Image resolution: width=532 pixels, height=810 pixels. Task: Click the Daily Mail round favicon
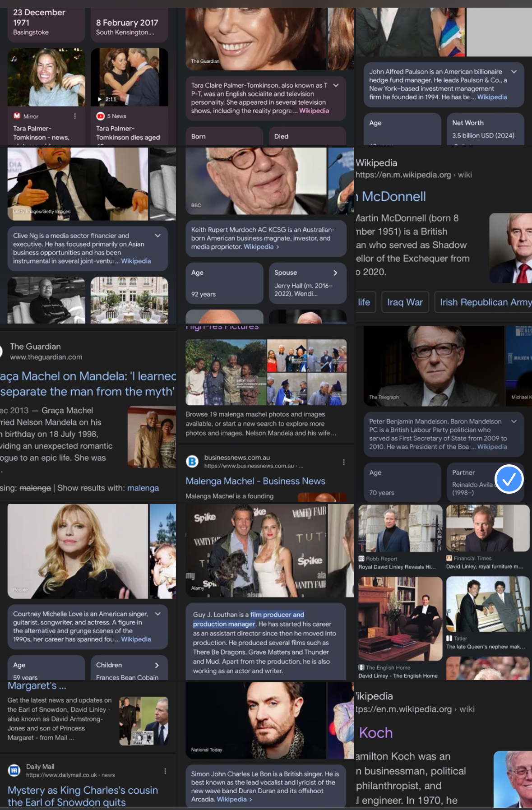tap(14, 770)
